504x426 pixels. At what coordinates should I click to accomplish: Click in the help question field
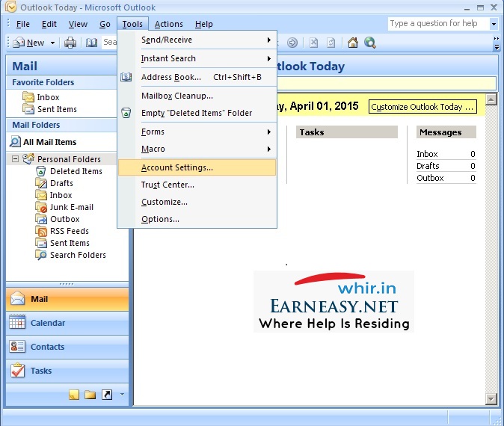pyautogui.click(x=438, y=24)
